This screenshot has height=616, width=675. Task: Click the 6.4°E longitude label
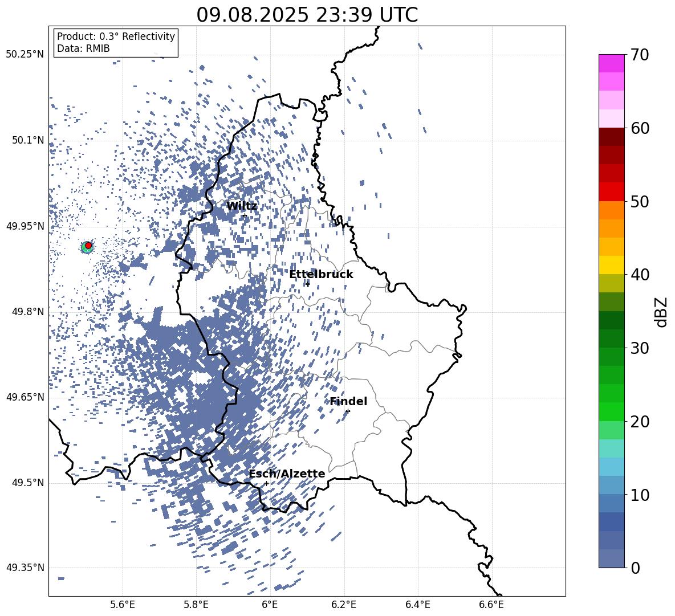[x=417, y=605]
